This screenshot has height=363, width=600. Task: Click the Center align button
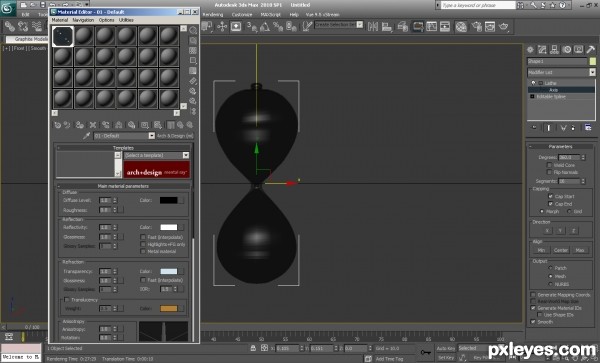561,250
